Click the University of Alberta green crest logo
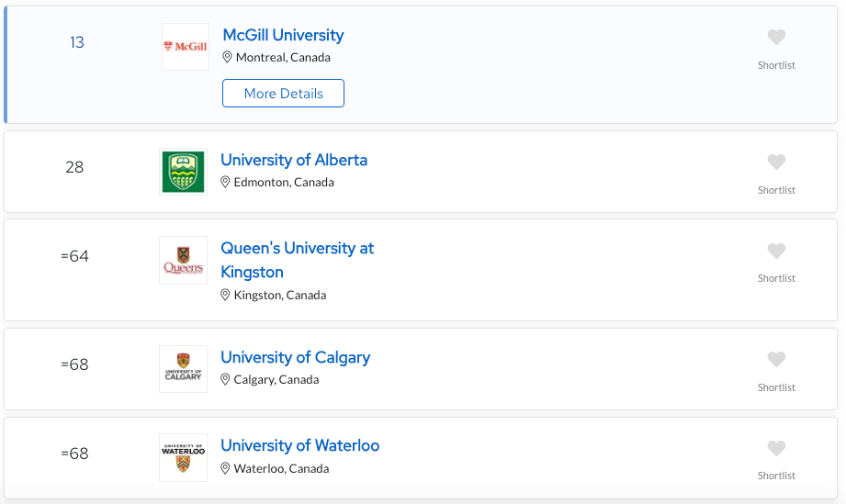 [x=184, y=172]
